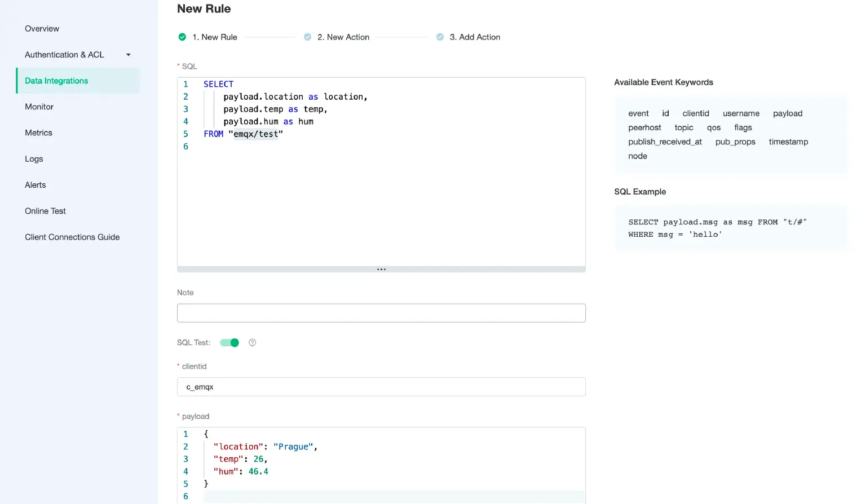The image size is (866, 504).
Task: Click the SQL Test help question icon
Action: (253, 343)
